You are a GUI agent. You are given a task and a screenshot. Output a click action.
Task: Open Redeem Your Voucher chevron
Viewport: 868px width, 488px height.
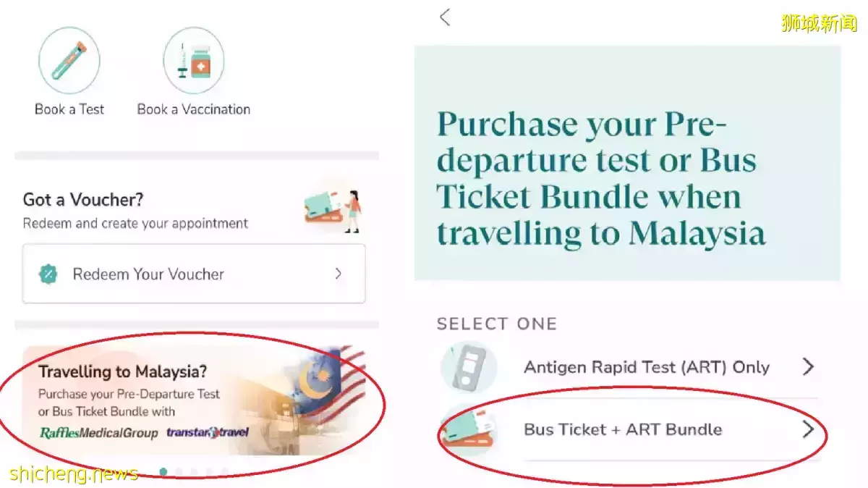point(338,274)
